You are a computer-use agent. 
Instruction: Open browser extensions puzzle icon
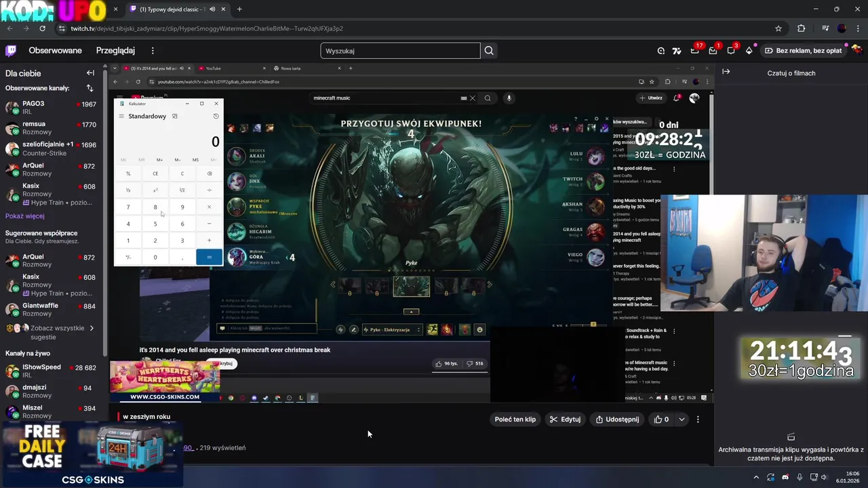[x=802, y=28]
